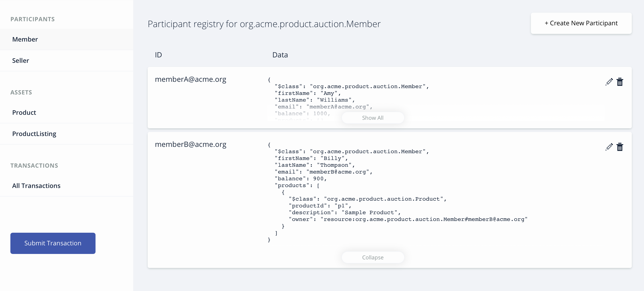Go to the ProductListing asset registry
The height and width of the screenshot is (291, 644).
(x=34, y=134)
